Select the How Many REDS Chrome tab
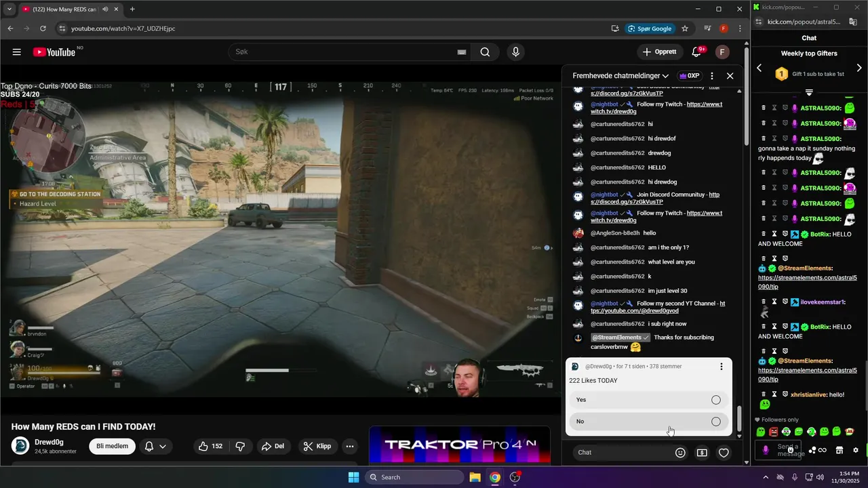868x488 pixels. (66, 9)
